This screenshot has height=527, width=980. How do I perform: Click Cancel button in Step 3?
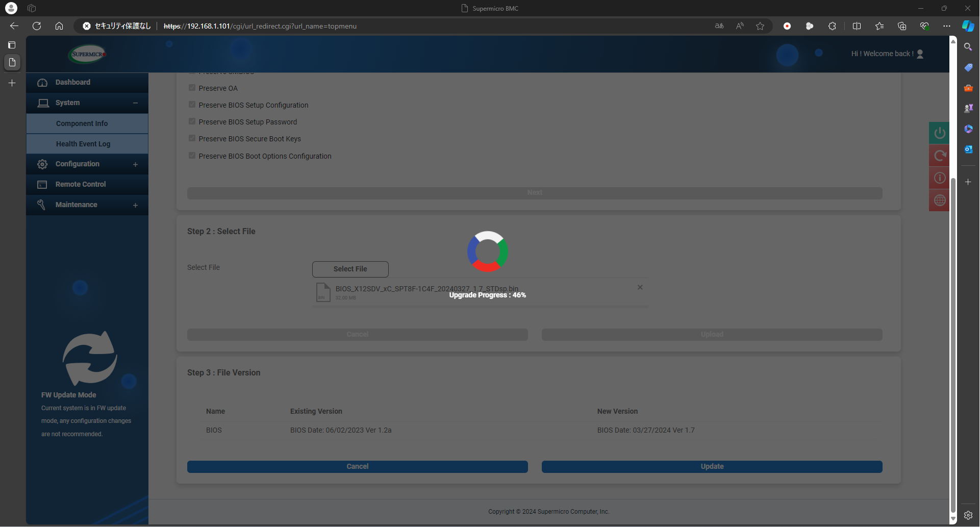click(358, 467)
